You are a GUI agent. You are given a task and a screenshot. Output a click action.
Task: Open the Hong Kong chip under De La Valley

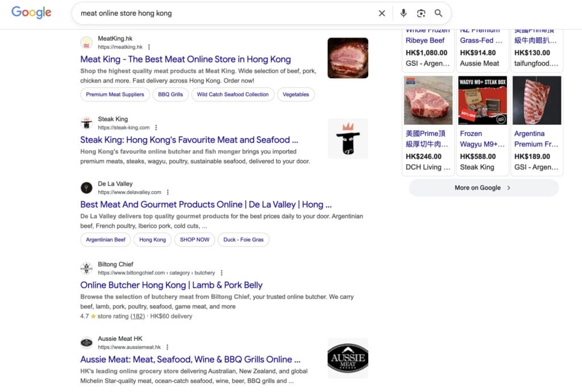tap(152, 239)
